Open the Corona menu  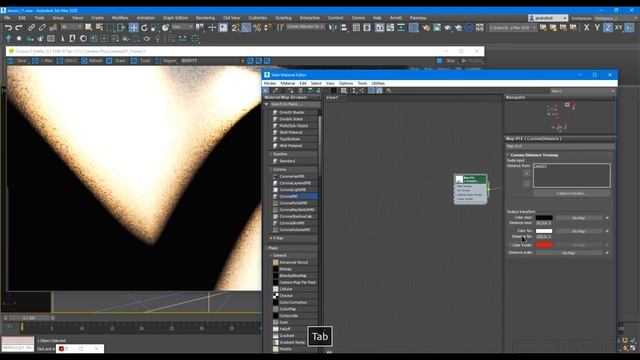[358, 18]
